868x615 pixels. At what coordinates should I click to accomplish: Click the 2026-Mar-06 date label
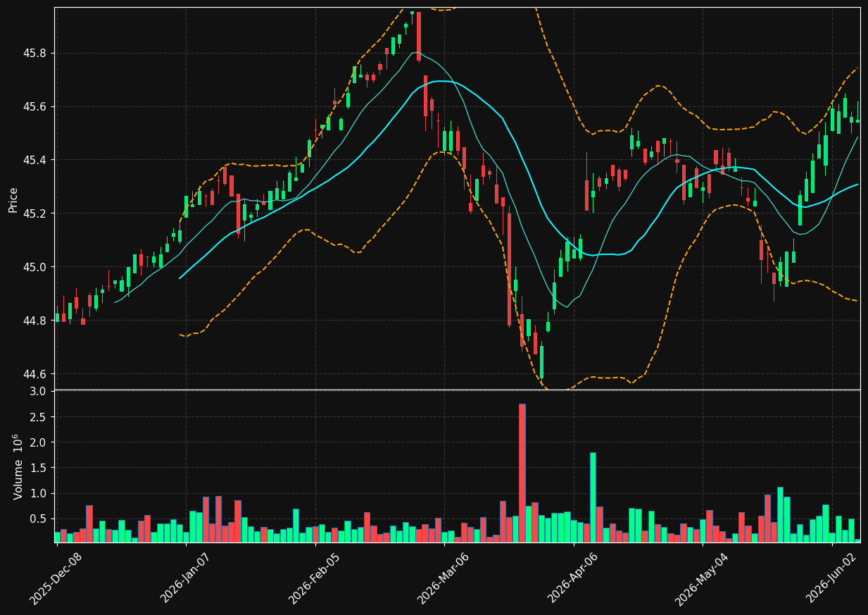444,578
